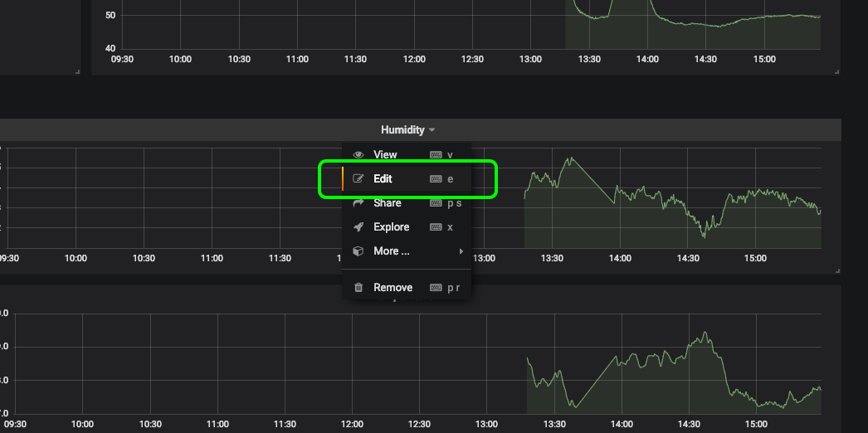Click the top graph panel's resize handle
Image resolution: width=868 pixels, height=433 pixels.
click(x=837, y=72)
